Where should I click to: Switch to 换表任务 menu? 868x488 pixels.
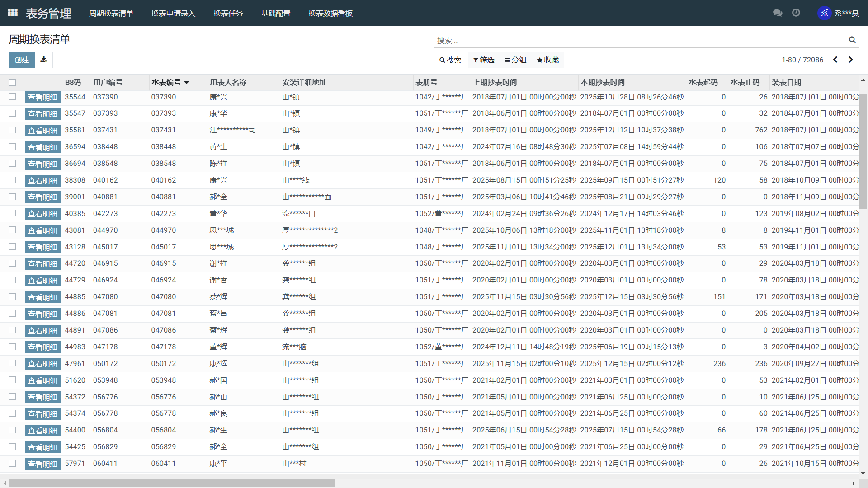pyautogui.click(x=228, y=13)
